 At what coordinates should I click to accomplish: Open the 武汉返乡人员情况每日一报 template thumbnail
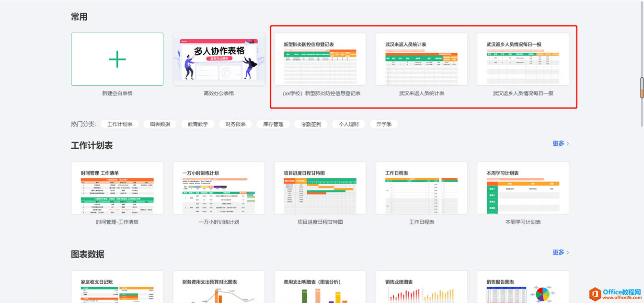[x=523, y=59]
